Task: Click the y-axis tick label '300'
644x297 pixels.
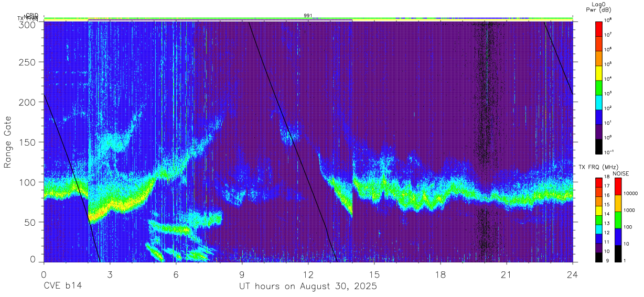Action: [28, 24]
